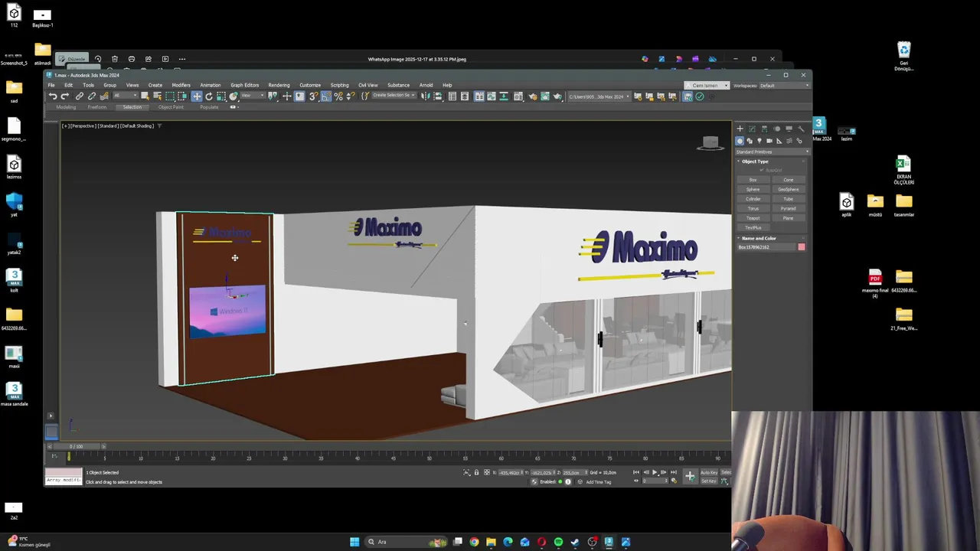This screenshot has height=551, width=980.
Task: Activate the Select Object tool
Action: (x=145, y=96)
